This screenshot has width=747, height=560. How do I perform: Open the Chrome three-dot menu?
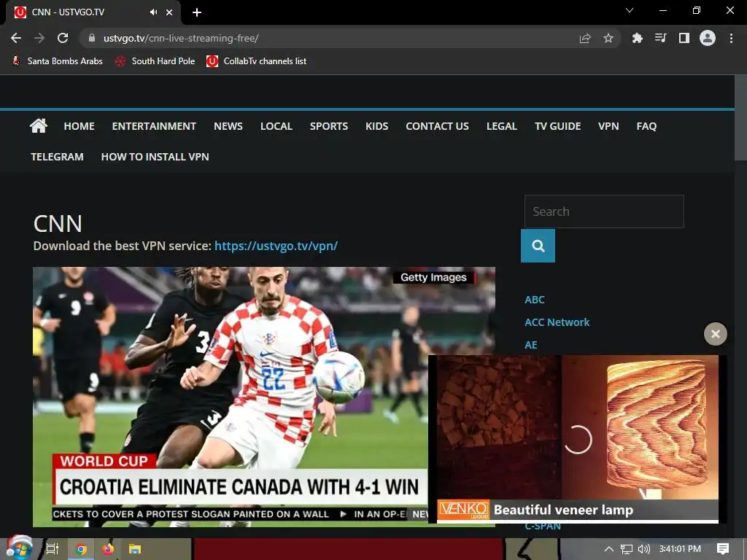click(731, 38)
